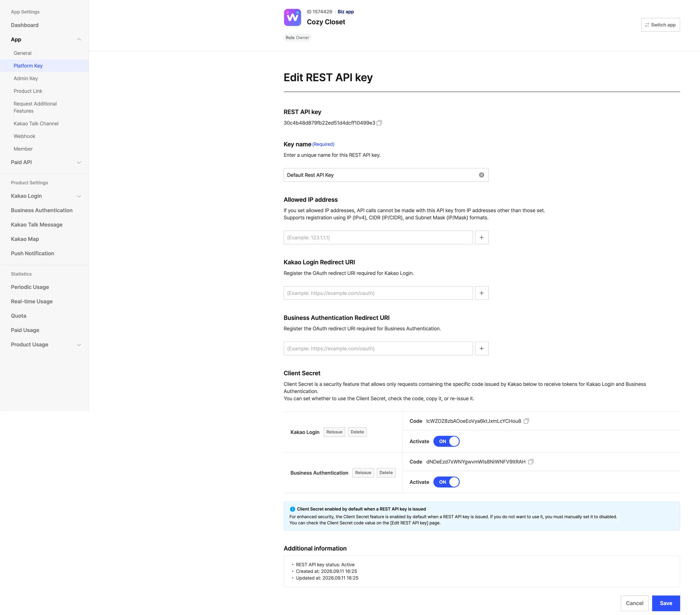
Task: Turn off Business Authentication Activate switch
Action: click(446, 482)
